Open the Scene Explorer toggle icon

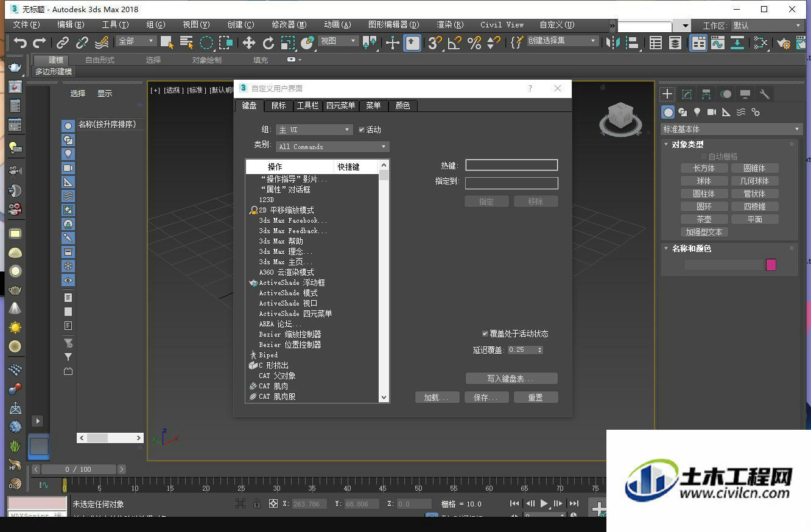[656, 43]
